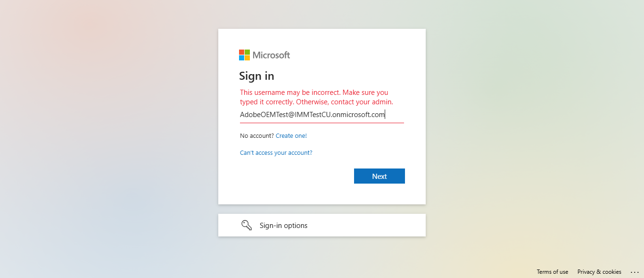Click blank page background left of sign-in card
The height and width of the screenshot is (278, 644).
(108, 142)
